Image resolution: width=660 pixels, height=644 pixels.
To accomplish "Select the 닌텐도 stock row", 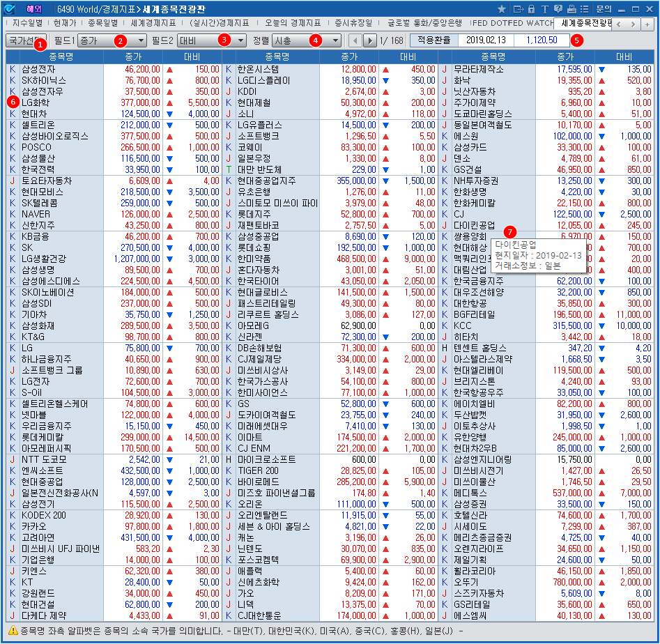I will [x=330, y=549].
